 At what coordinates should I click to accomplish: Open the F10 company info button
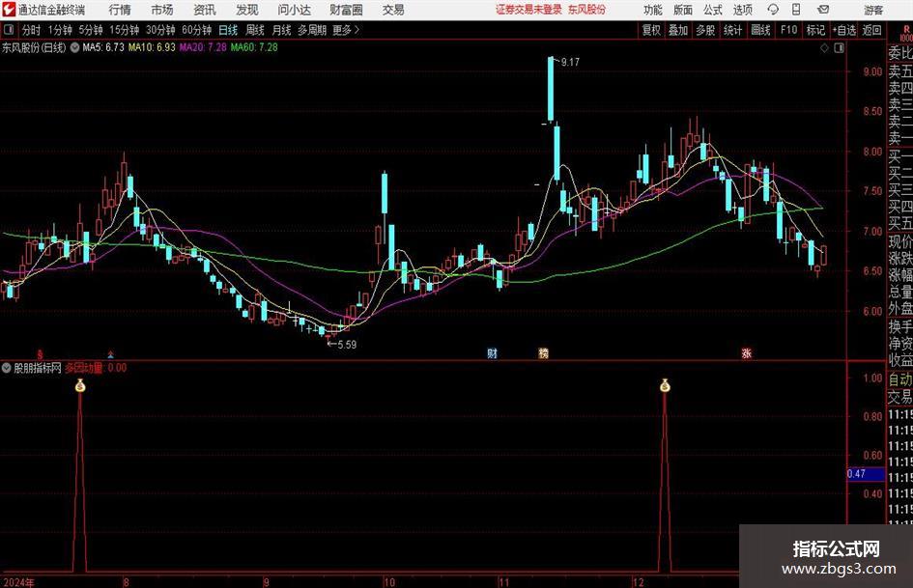788,30
